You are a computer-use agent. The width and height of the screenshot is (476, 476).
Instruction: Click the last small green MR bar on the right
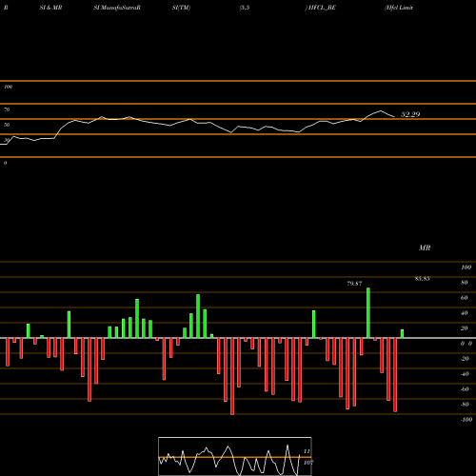pos(402,334)
